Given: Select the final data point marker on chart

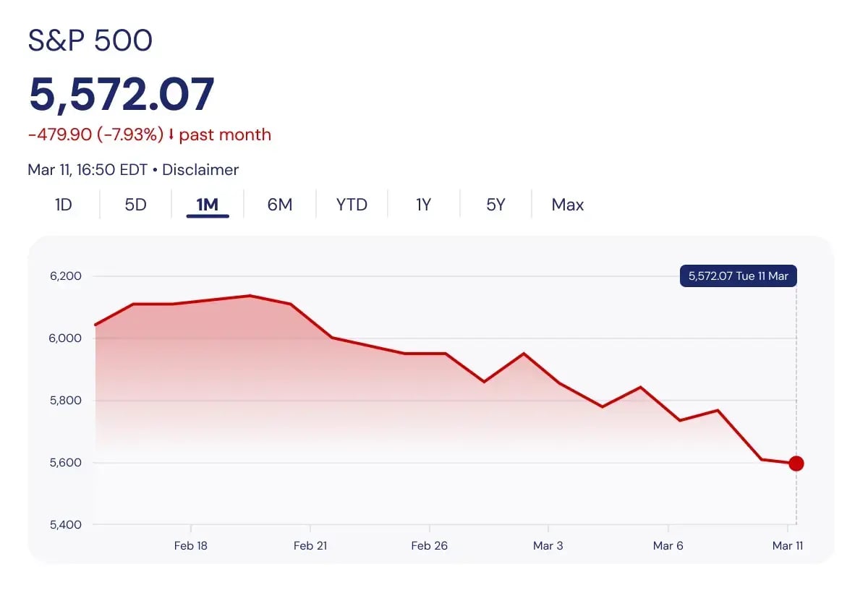Looking at the screenshot, I should click(x=796, y=464).
